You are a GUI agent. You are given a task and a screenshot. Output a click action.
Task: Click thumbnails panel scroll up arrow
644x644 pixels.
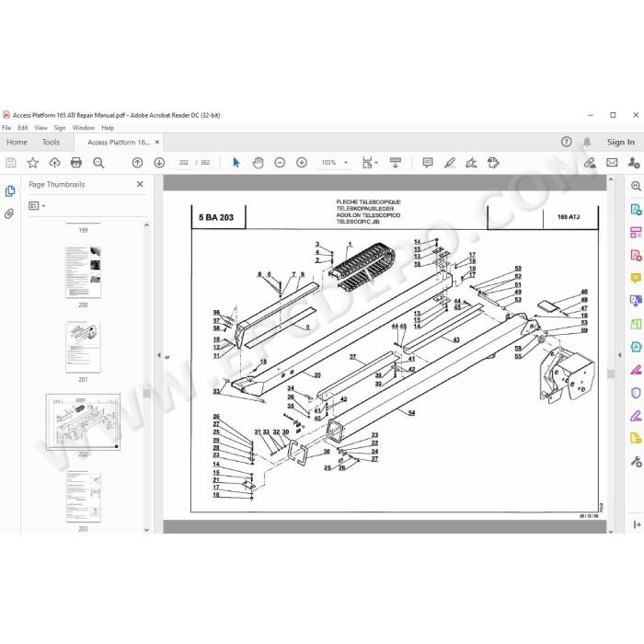click(146, 225)
